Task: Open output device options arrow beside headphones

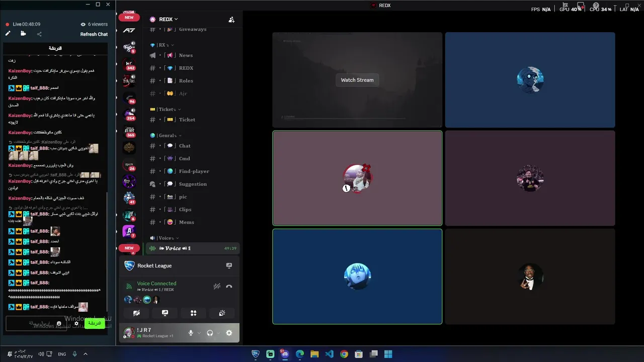Action: tap(218, 333)
